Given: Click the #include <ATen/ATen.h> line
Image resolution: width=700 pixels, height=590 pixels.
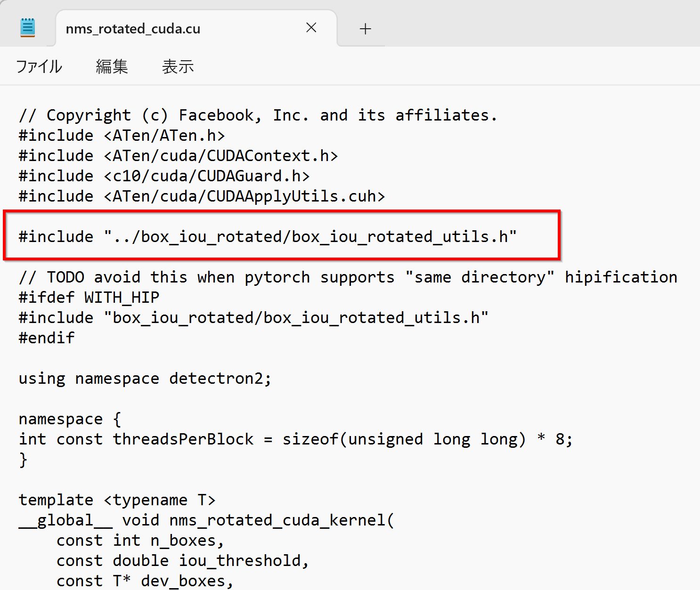Looking at the screenshot, I should (x=122, y=136).
